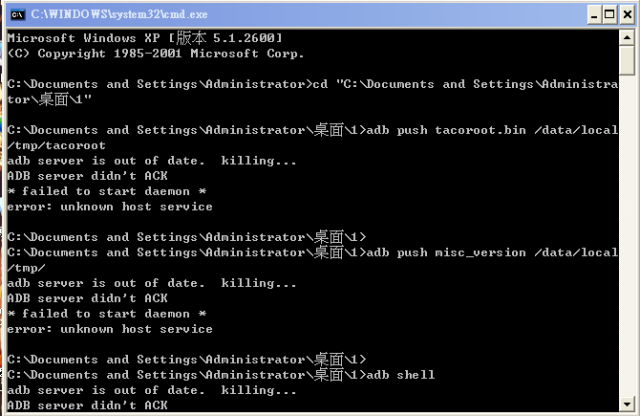The width and height of the screenshot is (640, 416).
Task: Click the /tmp/tacoroot continuation line
Action: tap(56, 145)
